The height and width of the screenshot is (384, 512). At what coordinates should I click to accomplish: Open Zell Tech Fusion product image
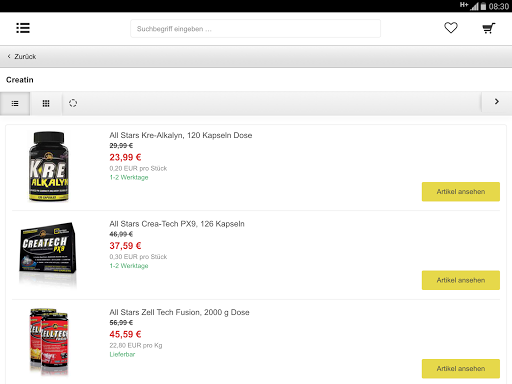coord(49,342)
